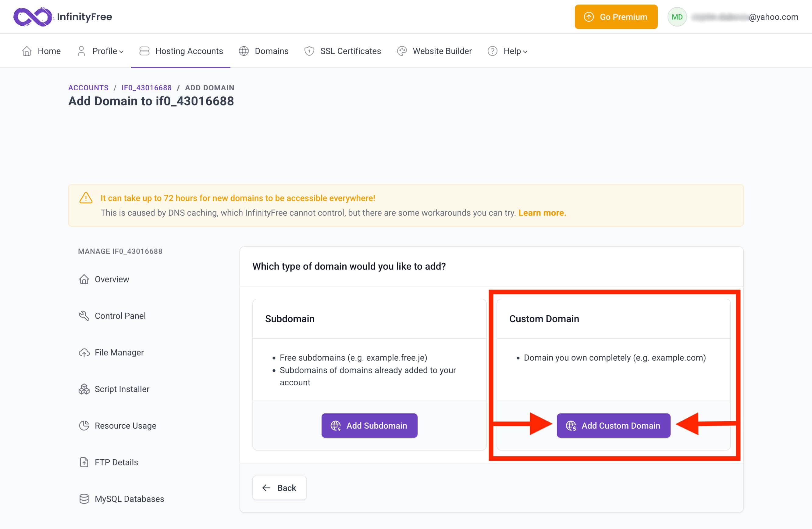Click the IF0_43016688 breadcrumb link
Image resolution: width=812 pixels, height=529 pixels.
tap(147, 88)
